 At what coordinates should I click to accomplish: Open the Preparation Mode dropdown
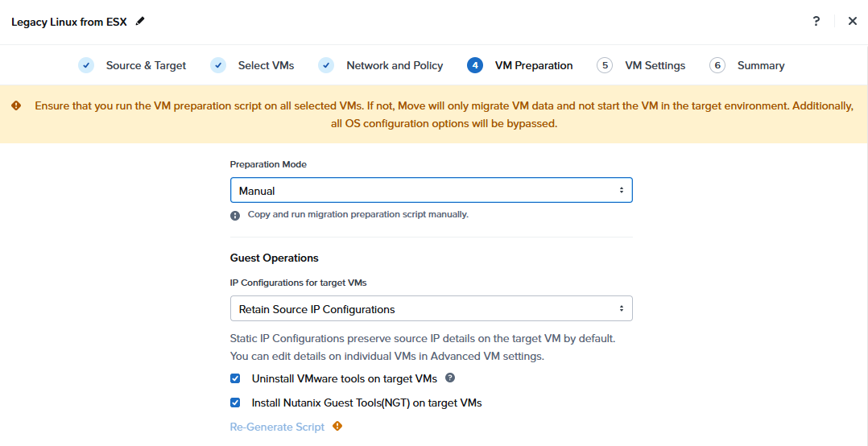(431, 191)
